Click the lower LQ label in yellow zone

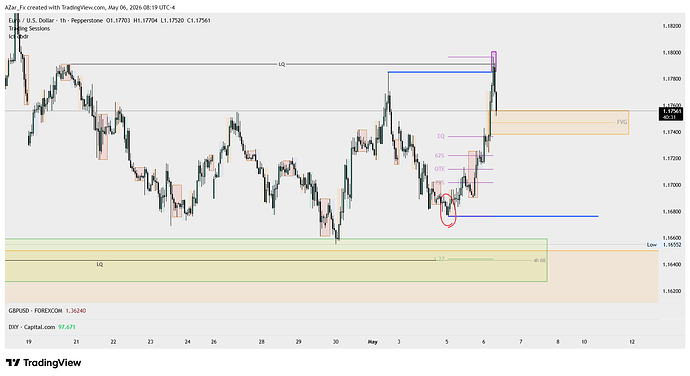[x=100, y=264]
